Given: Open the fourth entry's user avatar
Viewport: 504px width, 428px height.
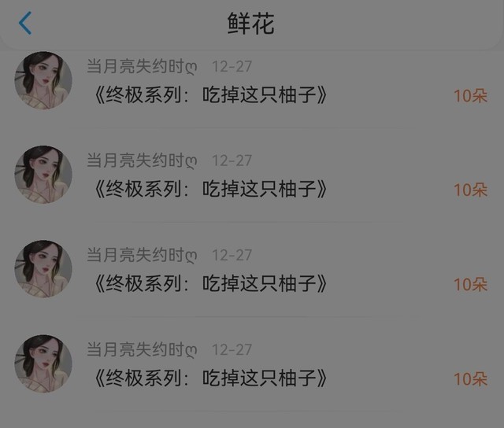Looking at the screenshot, I should point(43,363).
